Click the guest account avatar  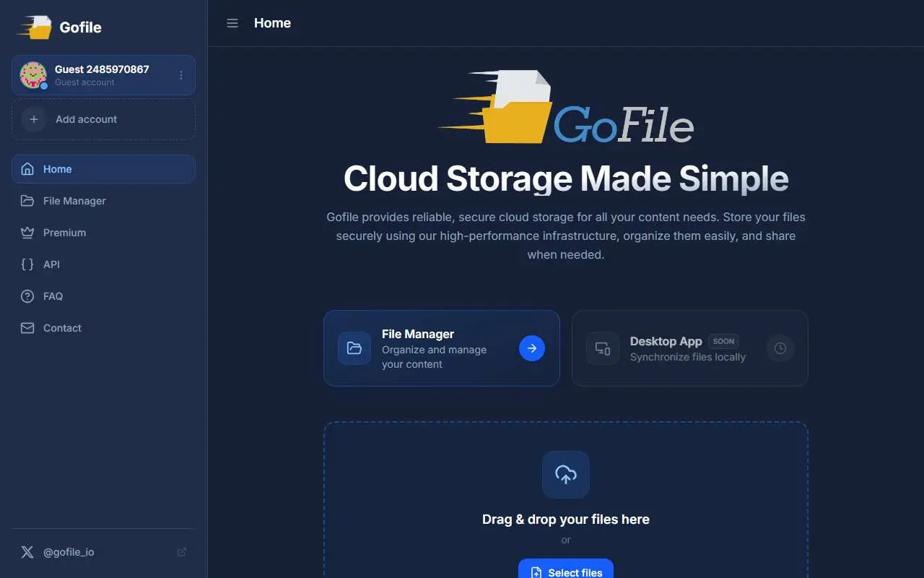(33, 75)
